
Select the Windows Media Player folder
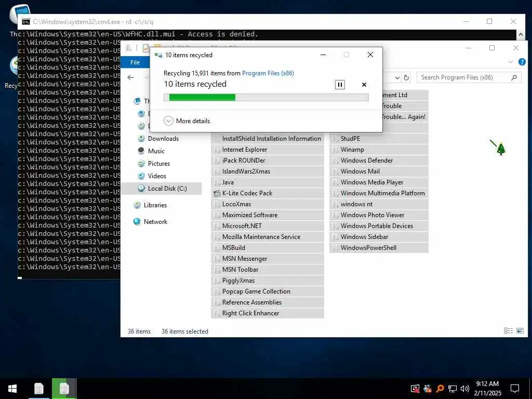point(379,182)
